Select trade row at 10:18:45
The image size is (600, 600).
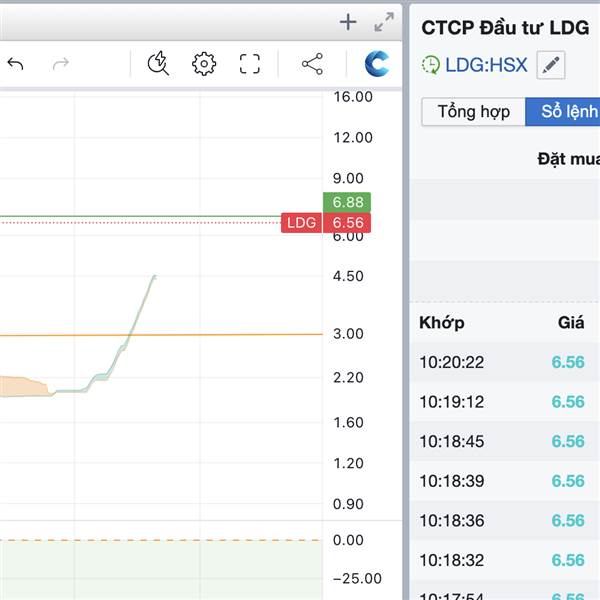tap(505, 441)
